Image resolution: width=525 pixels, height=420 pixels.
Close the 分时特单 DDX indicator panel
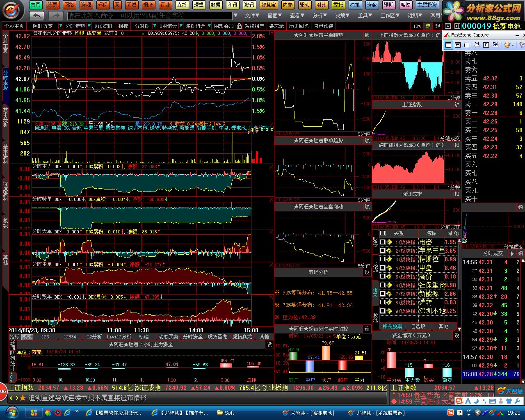pos(271,199)
